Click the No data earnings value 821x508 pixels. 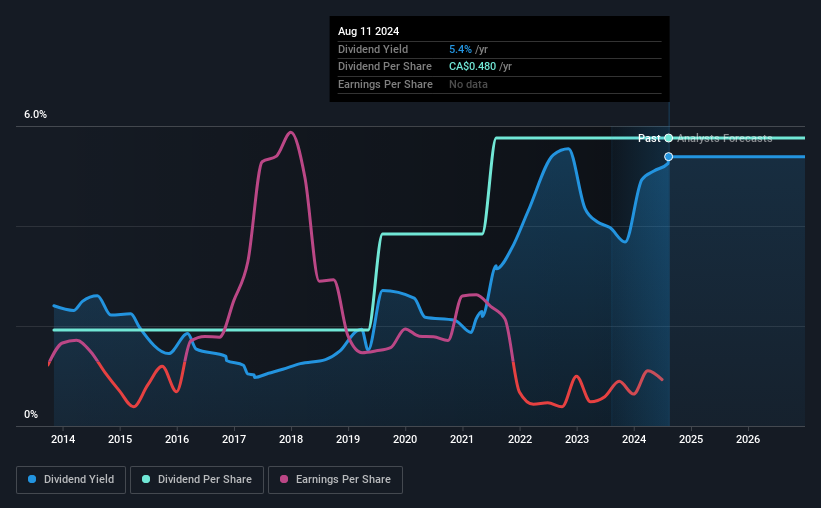(468, 84)
